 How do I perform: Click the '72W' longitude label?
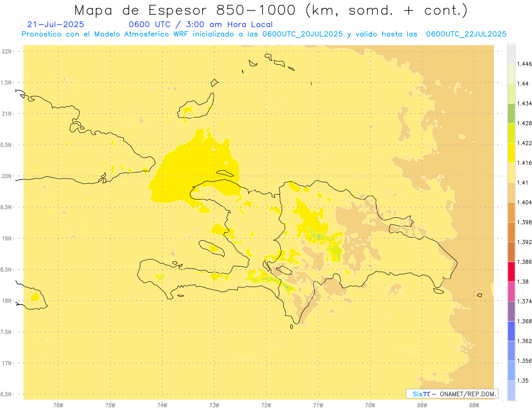click(266, 404)
